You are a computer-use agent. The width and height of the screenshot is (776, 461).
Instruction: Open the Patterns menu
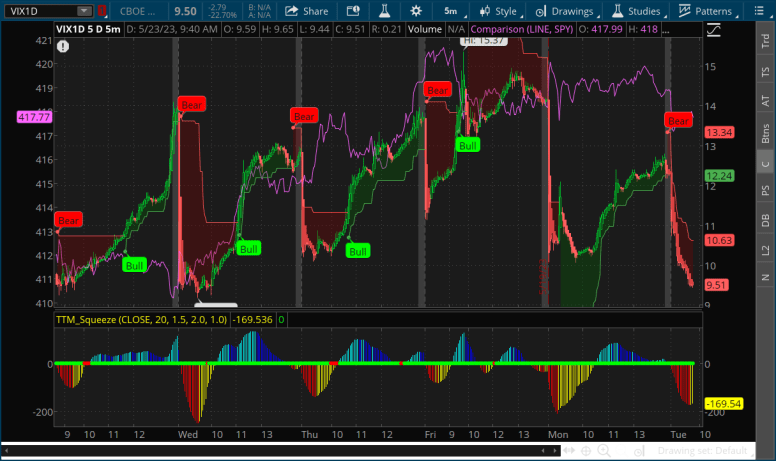click(707, 11)
